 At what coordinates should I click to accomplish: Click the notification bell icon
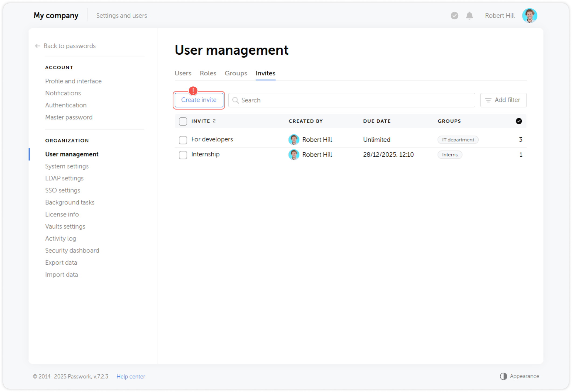click(x=469, y=16)
